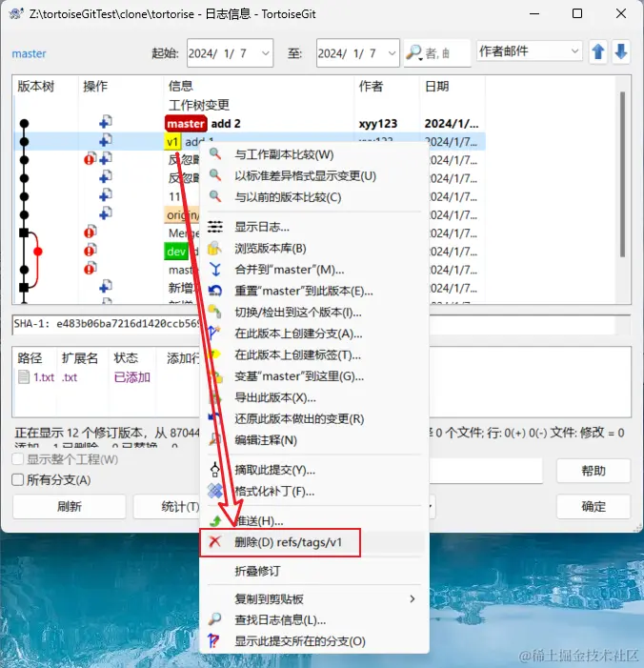Choose 重置"master"到此版本(E)...
The image size is (644, 668).
[x=314, y=291]
